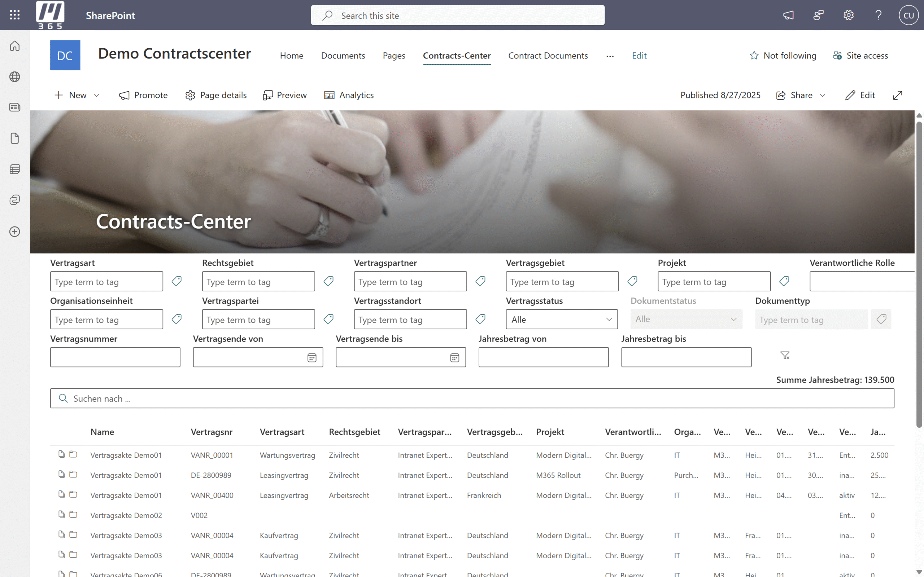Click the expand to full-screen arrow icon
Image resolution: width=924 pixels, height=577 pixels.
pos(897,95)
